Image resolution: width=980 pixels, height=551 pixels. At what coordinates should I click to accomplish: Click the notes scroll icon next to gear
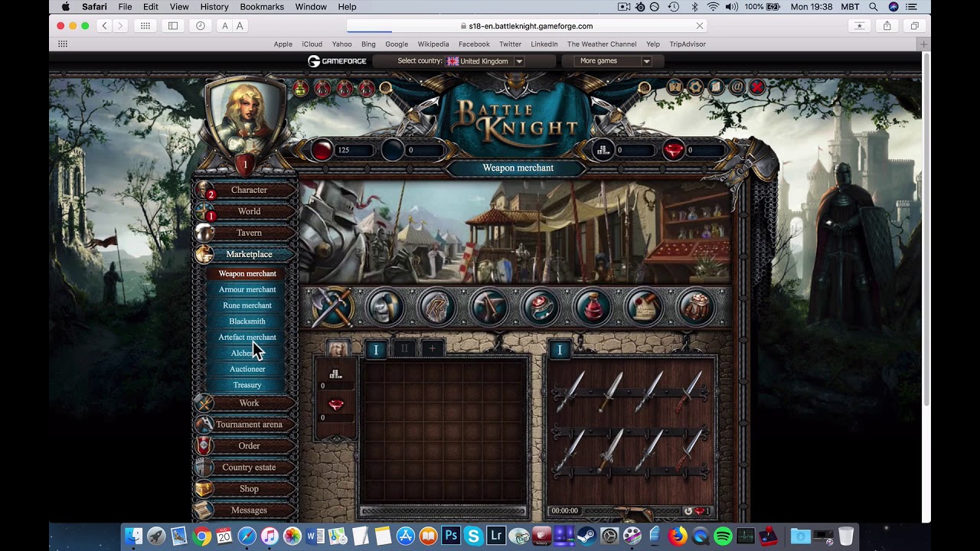coord(716,87)
